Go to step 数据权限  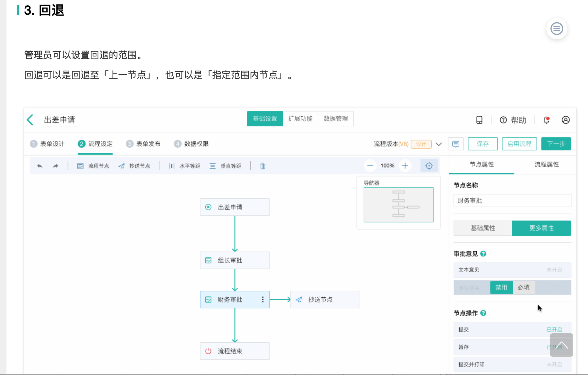(191, 144)
